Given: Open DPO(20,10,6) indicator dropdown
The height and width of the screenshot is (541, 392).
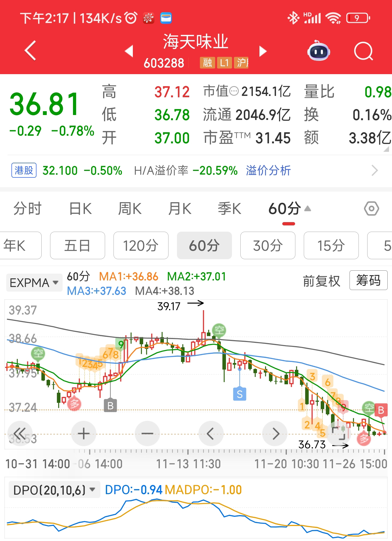Looking at the screenshot, I should (x=54, y=490).
